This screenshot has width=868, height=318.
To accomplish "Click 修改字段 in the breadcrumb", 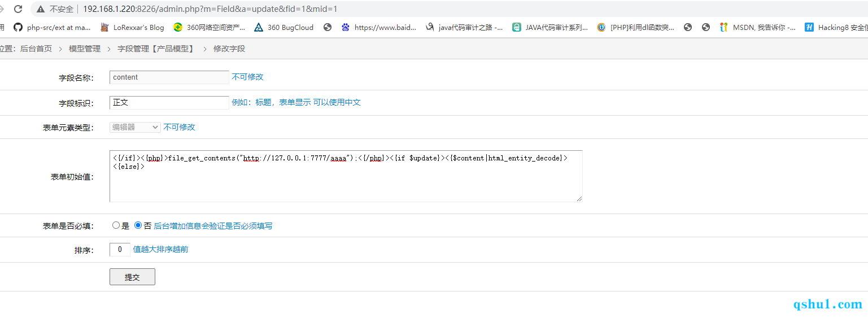I will coord(229,49).
